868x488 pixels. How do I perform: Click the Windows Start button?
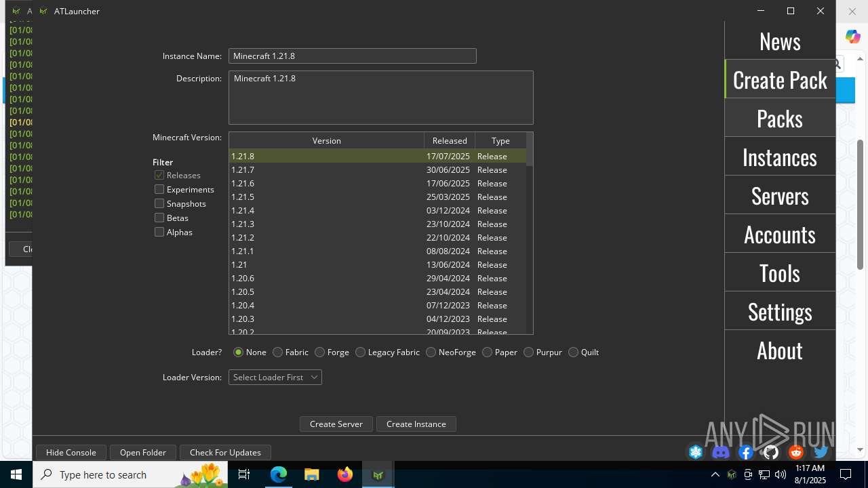pyautogui.click(x=16, y=474)
